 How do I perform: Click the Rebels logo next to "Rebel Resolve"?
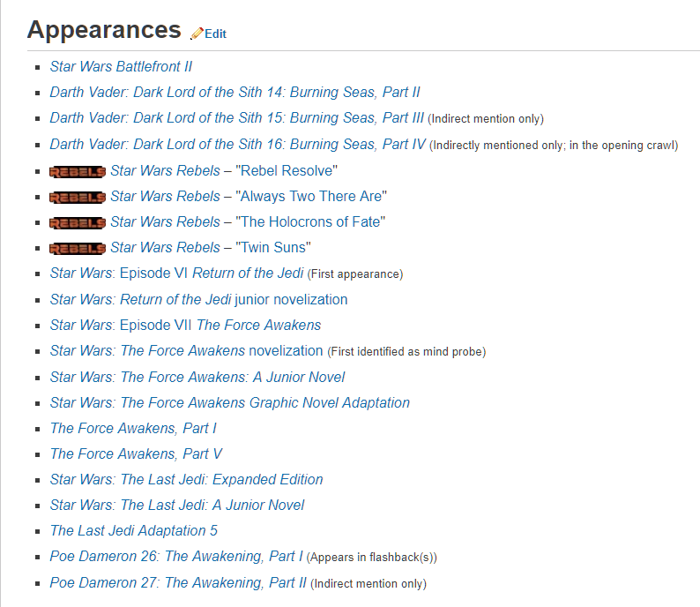click(78, 171)
